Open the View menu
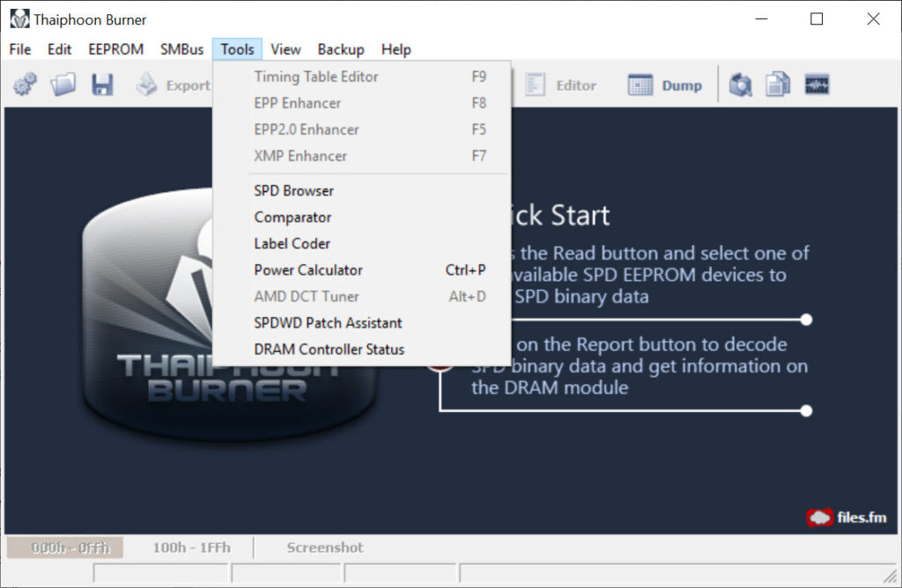Screen dimensions: 902x588 (285, 49)
